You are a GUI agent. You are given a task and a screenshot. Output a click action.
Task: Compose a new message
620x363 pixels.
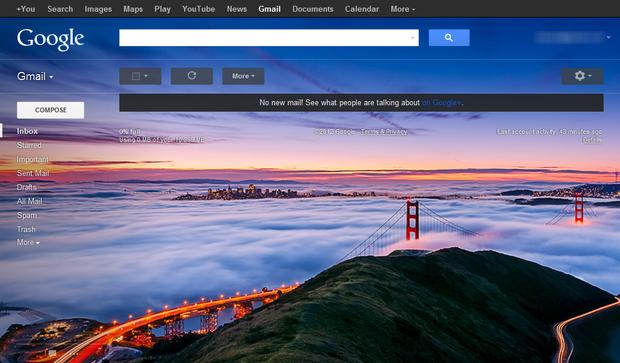pyautogui.click(x=51, y=110)
